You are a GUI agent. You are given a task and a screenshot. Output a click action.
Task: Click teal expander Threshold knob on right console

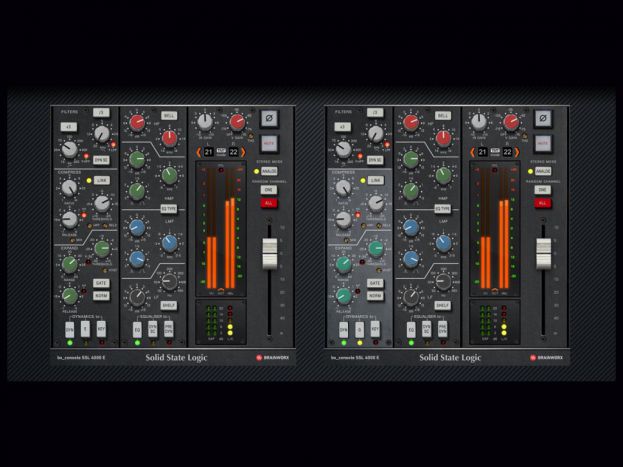point(376,248)
